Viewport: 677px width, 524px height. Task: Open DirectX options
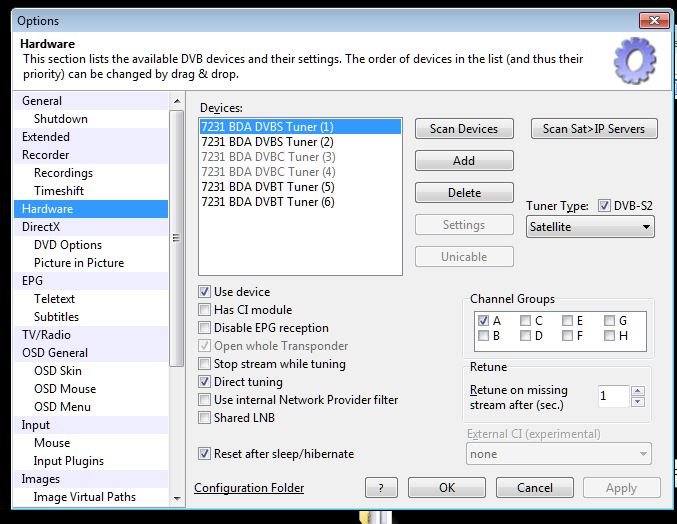click(91, 227)
